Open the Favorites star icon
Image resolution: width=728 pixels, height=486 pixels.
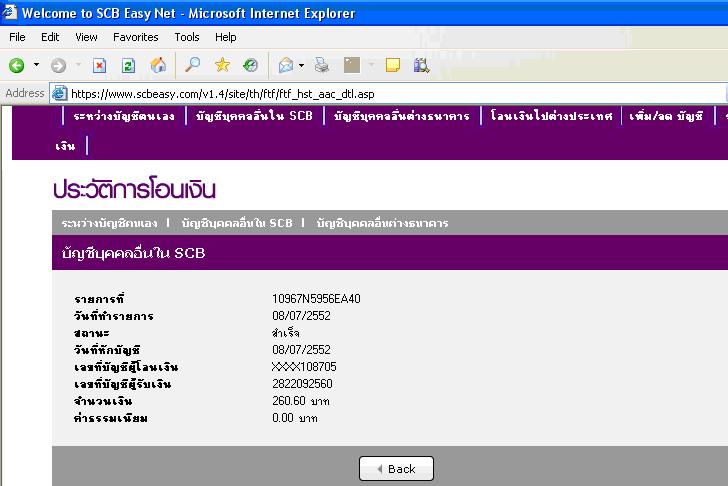click(x=222, y=65)
